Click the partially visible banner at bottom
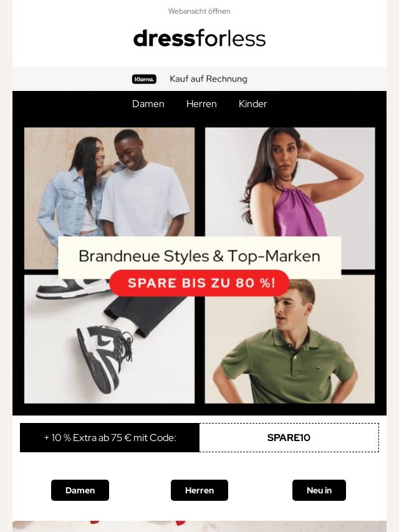The height and width of the screenshot is (532, 399). pos(199,526)
